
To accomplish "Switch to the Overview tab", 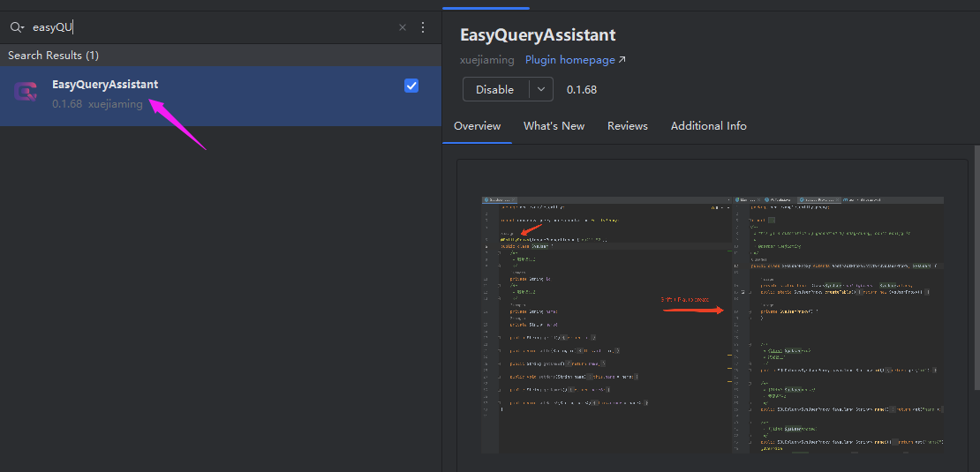I will point(477,126).
